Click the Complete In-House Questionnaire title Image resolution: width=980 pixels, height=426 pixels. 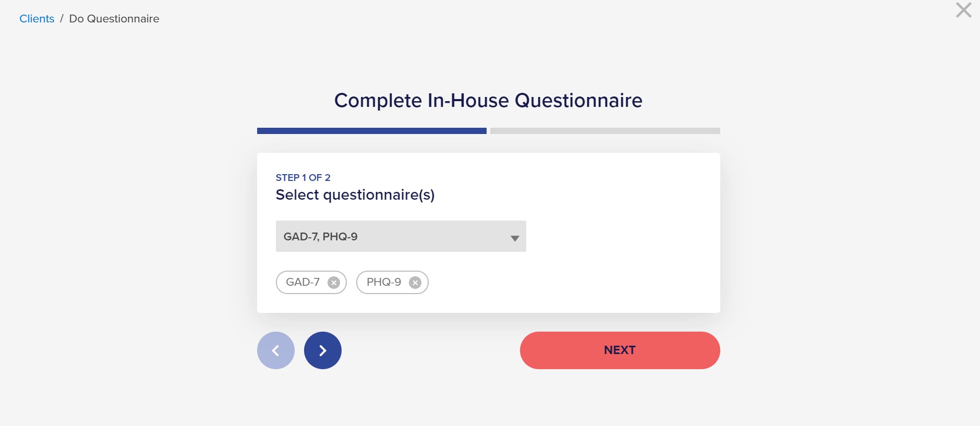coord(488,100)
